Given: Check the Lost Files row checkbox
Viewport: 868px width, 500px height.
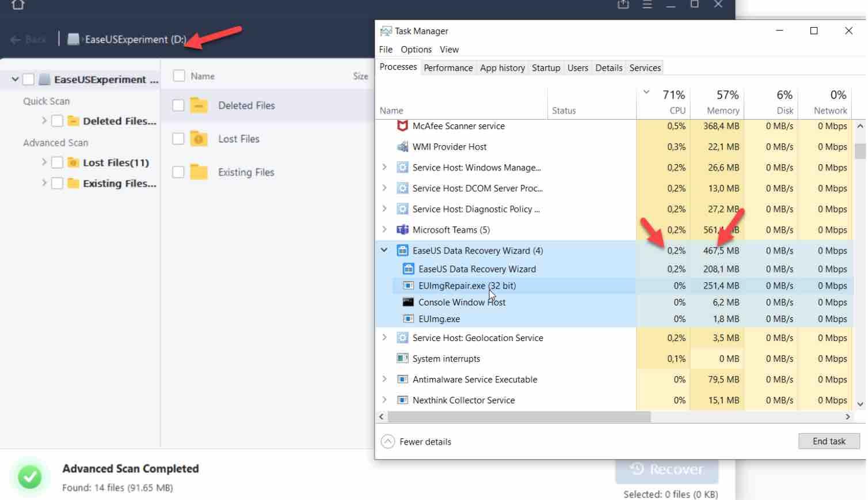Looking at the screenshot, I should click(x=178, y=139).
